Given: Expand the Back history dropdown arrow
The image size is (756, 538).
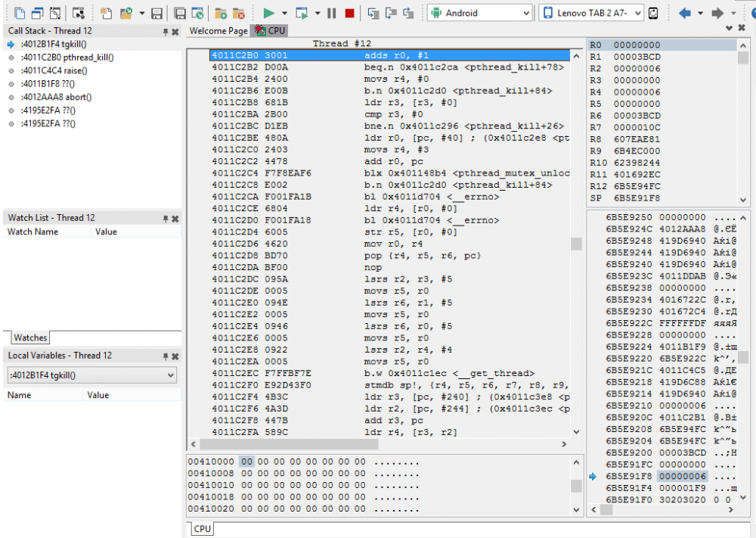Looking at the screenshot, I should pyautogui.click(x=700, y=13).
